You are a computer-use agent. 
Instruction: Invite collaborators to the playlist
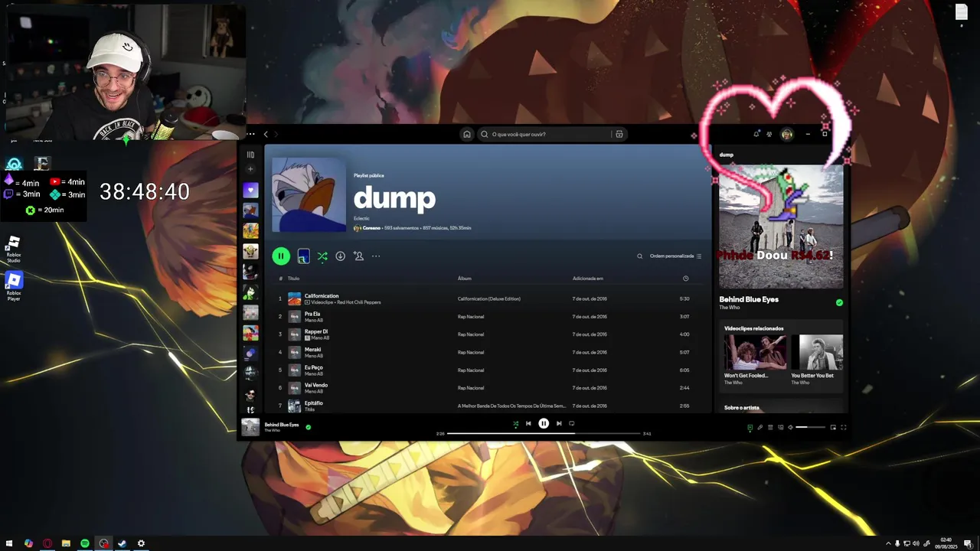click(358, 256)
